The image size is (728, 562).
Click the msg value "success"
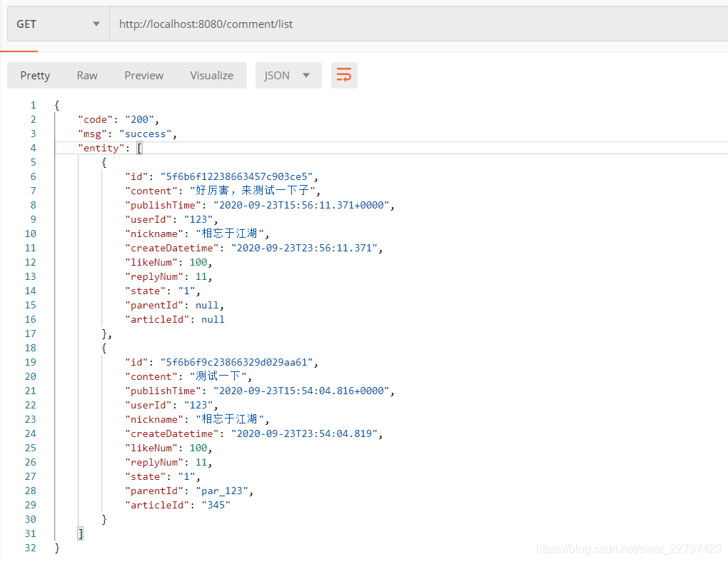[x=146, y=134]
